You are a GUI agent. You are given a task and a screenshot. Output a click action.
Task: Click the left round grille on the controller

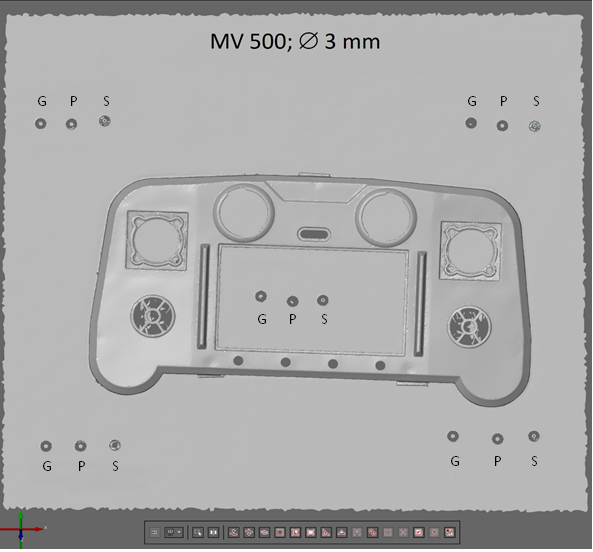(x=153, y=316)
